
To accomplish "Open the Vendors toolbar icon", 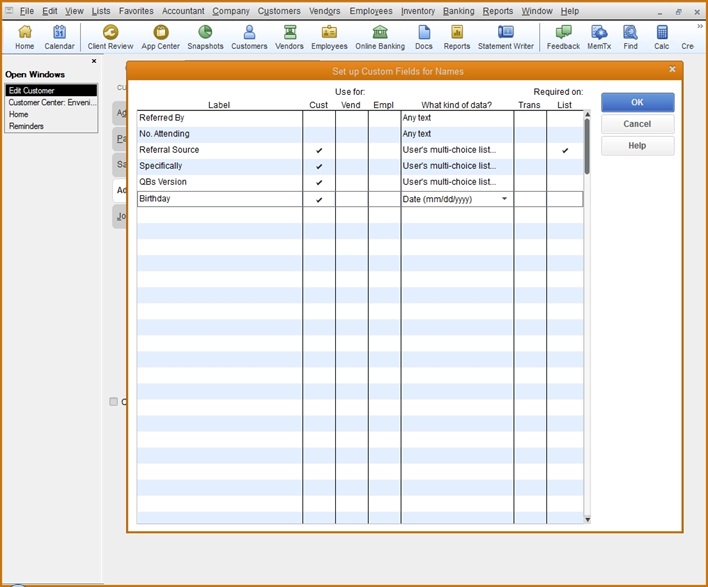I will pyautogui.click(x=289, y=37).
